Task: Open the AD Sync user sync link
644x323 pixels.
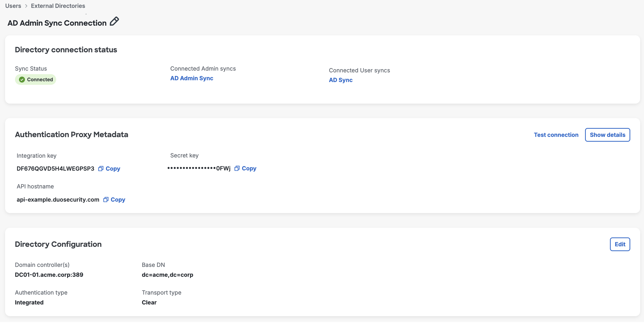Action: click(x=341, y=80)
